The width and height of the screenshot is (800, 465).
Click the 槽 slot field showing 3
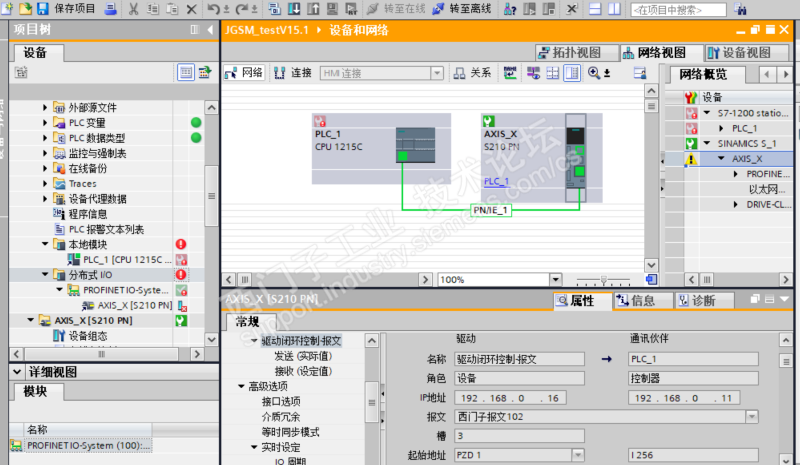(x=519, y=435)
